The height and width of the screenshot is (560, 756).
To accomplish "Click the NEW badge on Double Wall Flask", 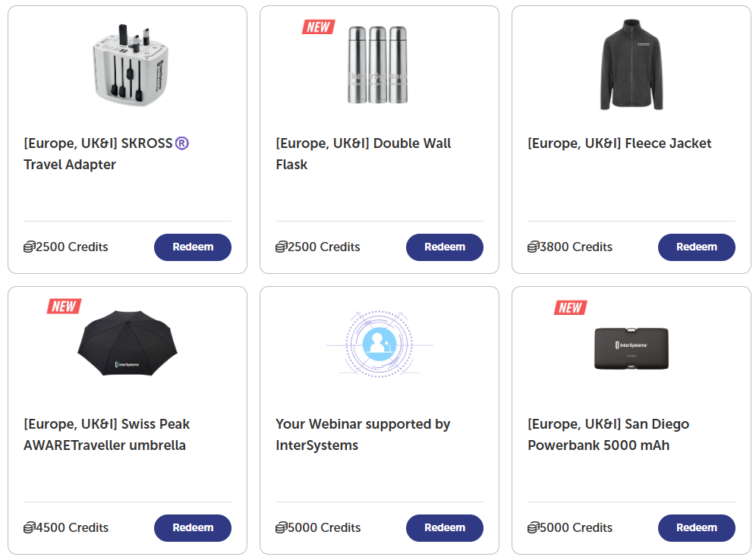I will 318,27.
